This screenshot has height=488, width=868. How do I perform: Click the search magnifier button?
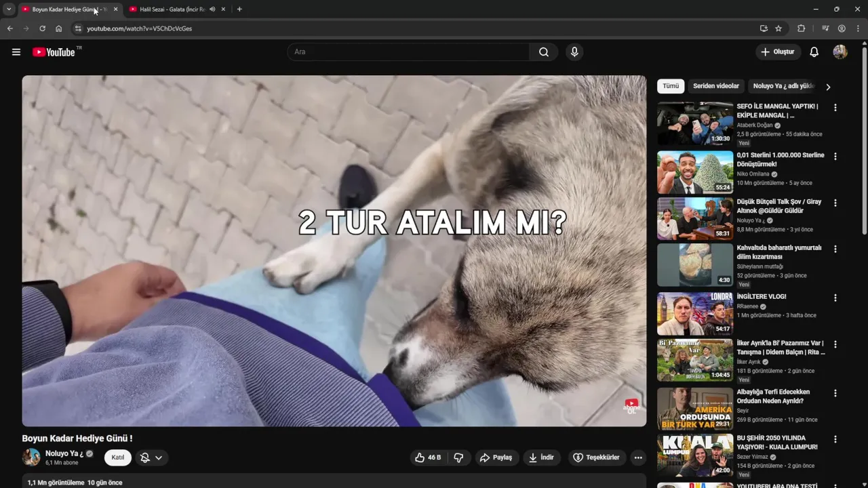click(x=544, y=52)
